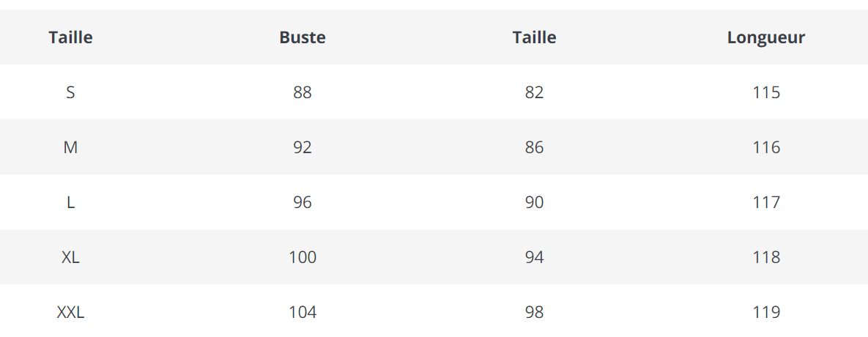Viewport: 868px width, 337px height.
Task: Click the Buste column header
Action: click(x=303, y=37)
